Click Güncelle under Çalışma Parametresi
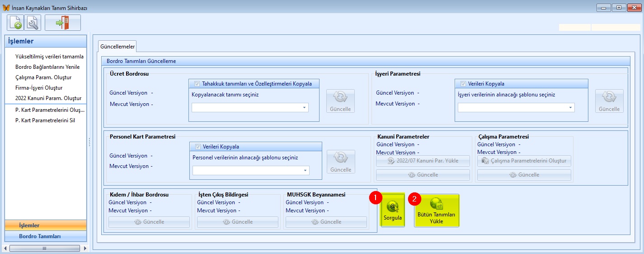 524,175
